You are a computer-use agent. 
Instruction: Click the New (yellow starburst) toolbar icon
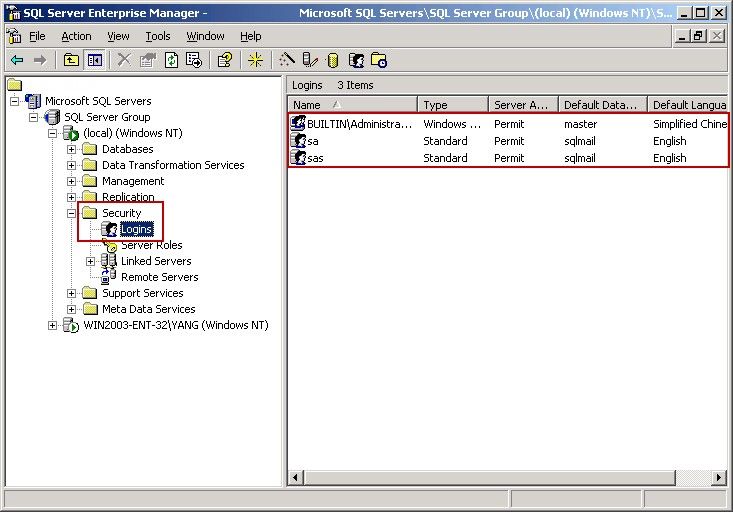[x=255, y=60]
